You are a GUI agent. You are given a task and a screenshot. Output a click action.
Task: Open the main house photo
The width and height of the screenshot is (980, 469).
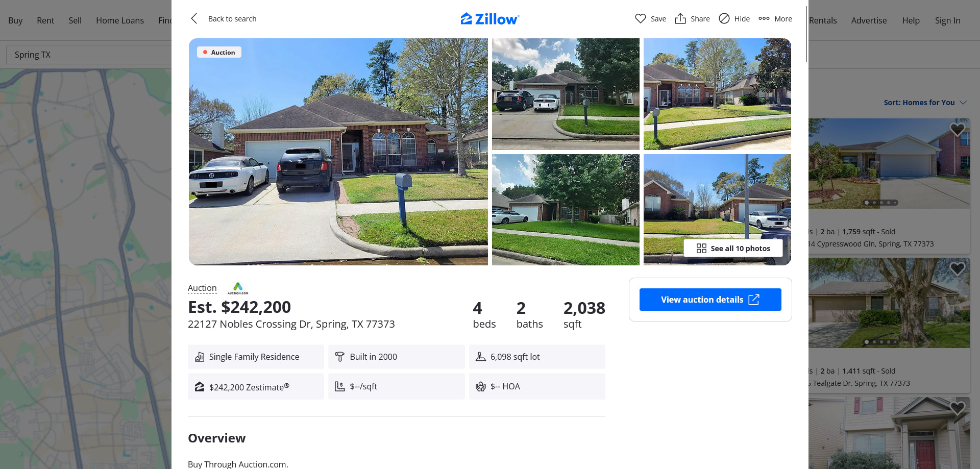coord(338,152)
